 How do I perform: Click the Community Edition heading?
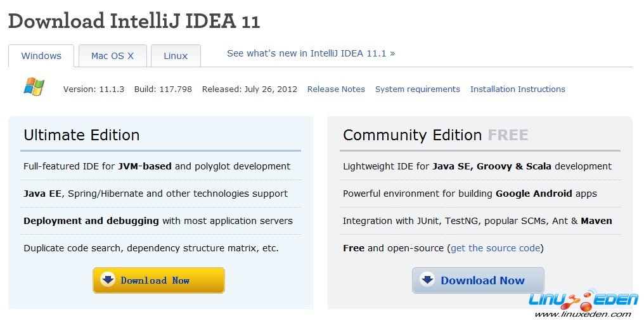[413, 135]
